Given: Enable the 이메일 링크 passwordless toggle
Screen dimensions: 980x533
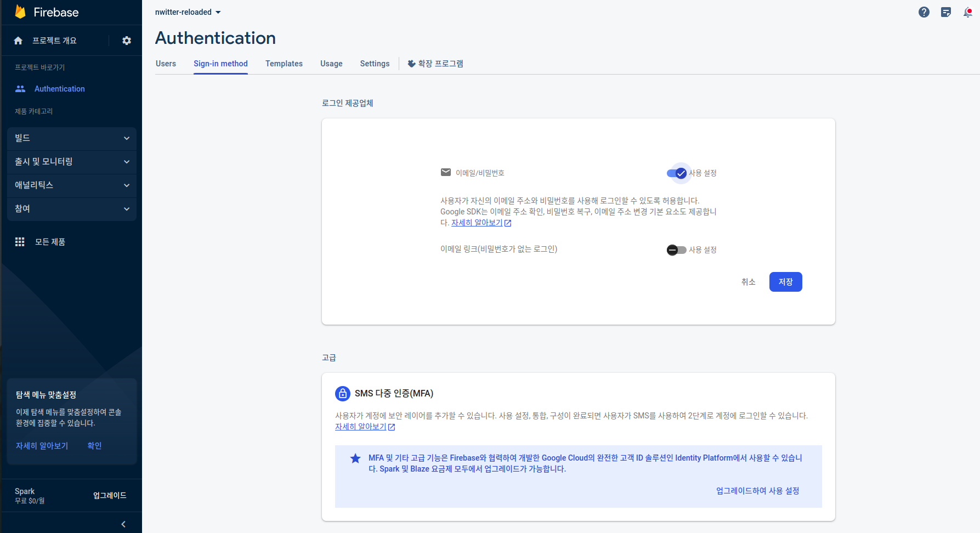Looking at the screenshot, I should pos(677,250).
